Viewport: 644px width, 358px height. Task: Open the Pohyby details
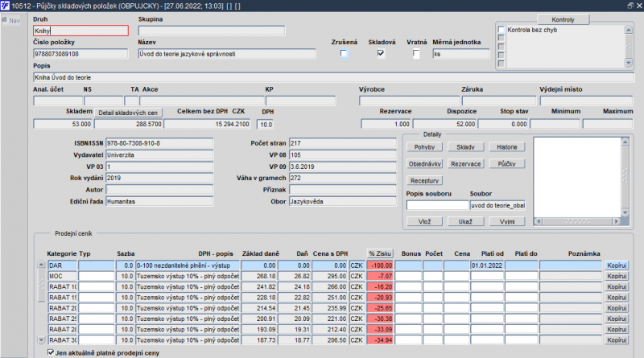[x=425, y=147]
